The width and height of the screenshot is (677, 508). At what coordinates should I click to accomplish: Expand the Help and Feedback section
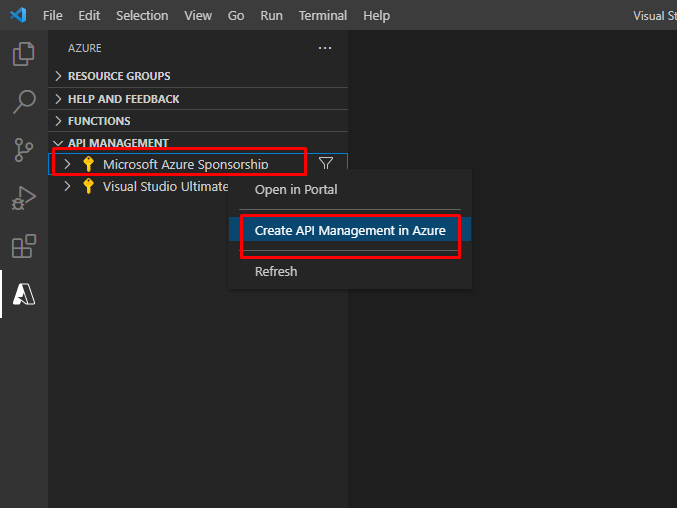click(x=123, y=99)
